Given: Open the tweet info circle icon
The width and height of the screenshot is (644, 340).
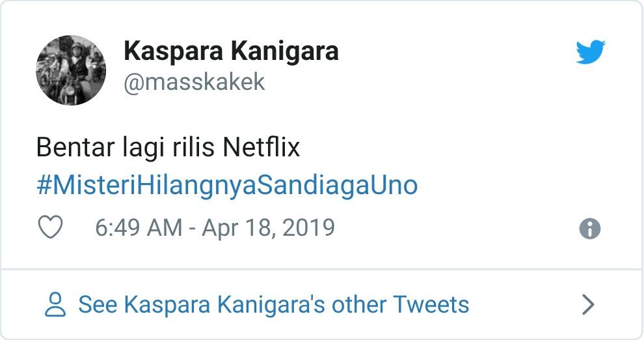Looking at the screenshot, I should (x=589, y=229).
